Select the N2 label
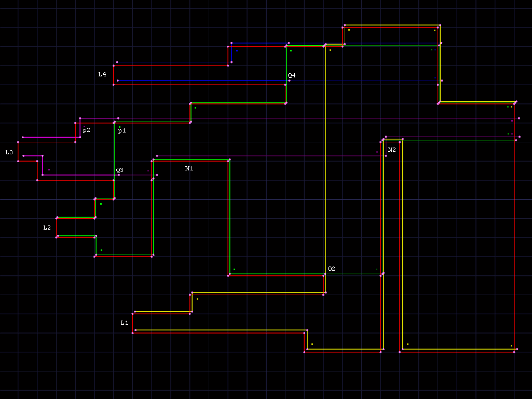The image size is (532, 399). pos(392,150)
